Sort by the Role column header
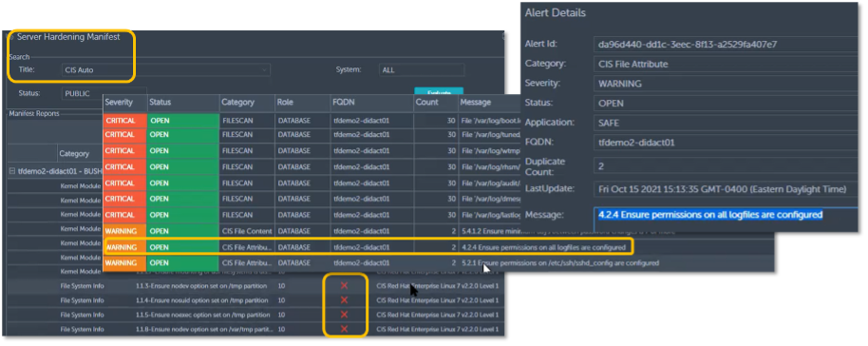This screenshot has width=868, height=346. pyautogui.click(x=302, y=103)
